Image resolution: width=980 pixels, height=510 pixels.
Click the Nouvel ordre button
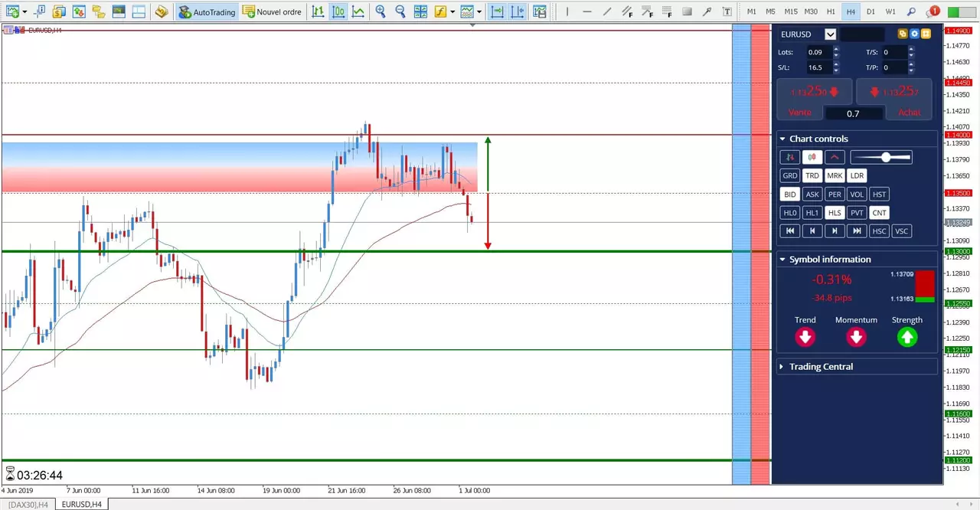[x=272, y=11]
